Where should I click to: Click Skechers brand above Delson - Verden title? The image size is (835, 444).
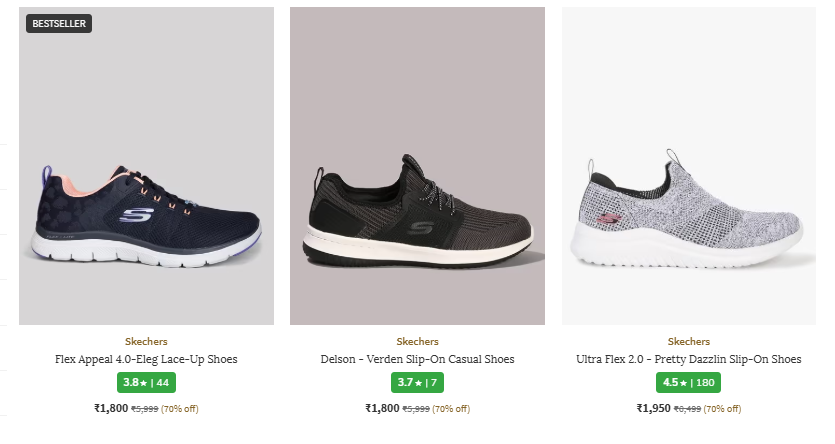point(417,341)
